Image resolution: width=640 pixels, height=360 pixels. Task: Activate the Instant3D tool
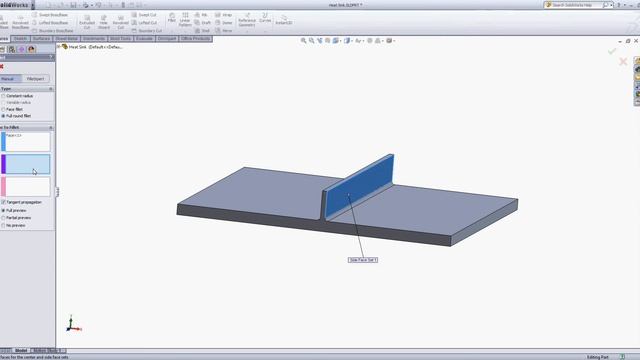(284, 20)
